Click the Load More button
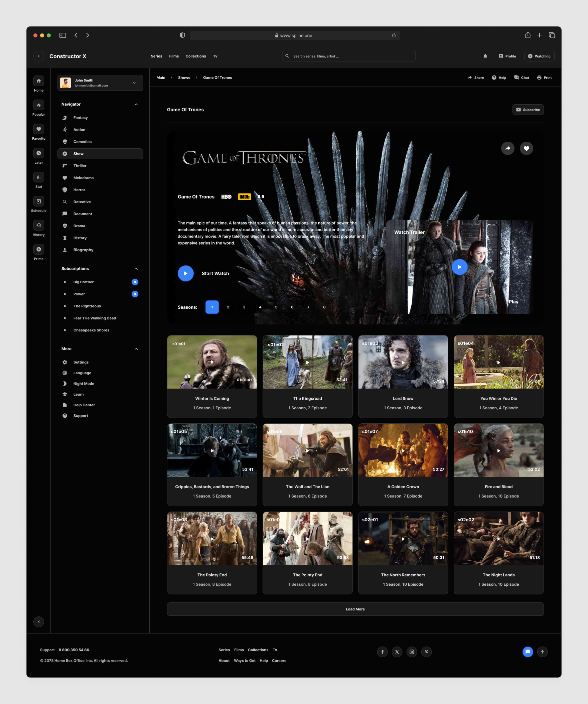Screen dimensions: 588x704 (355, 609)
